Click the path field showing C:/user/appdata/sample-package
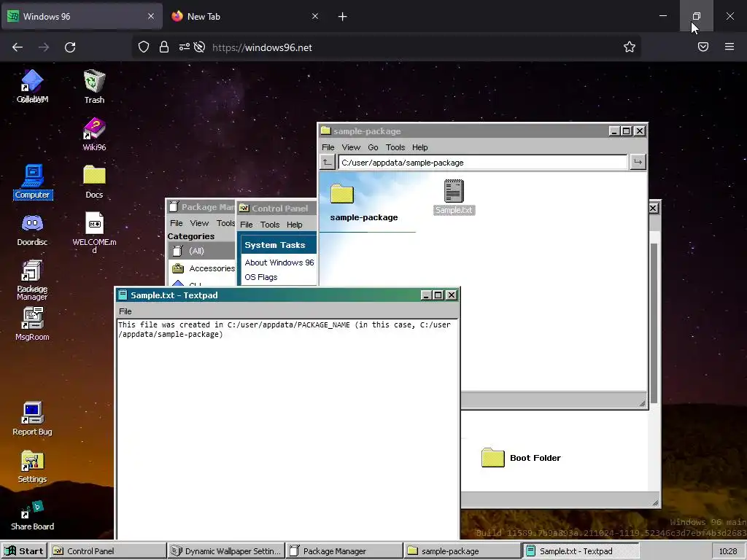Screen dimensions: 747x560 pyautogui.click(x=483, y=163)
